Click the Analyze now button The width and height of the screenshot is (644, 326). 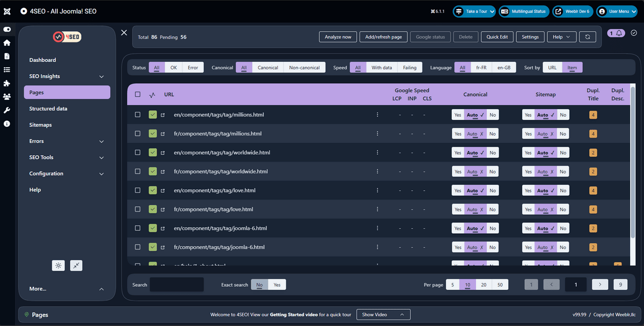click(338, 37)
